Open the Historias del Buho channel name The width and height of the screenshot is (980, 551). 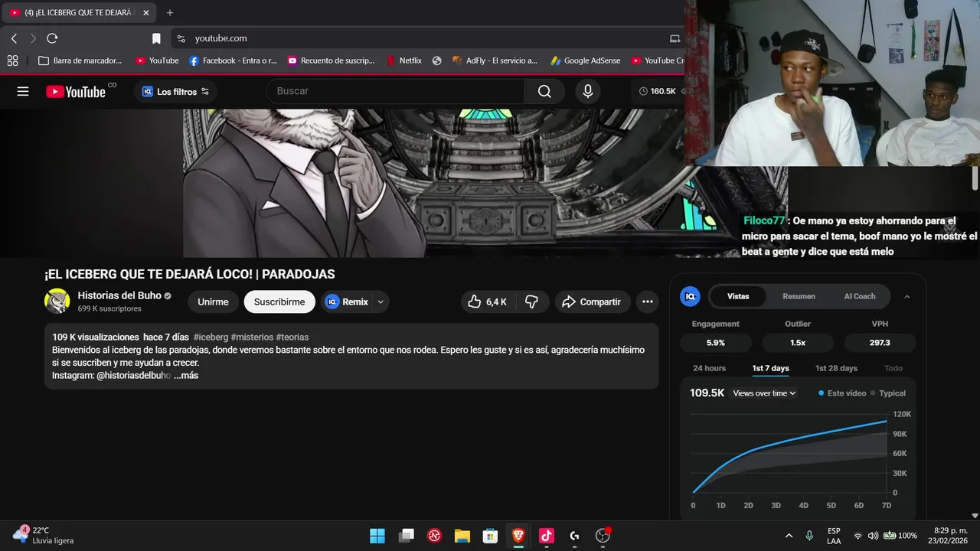click(119, 295)
